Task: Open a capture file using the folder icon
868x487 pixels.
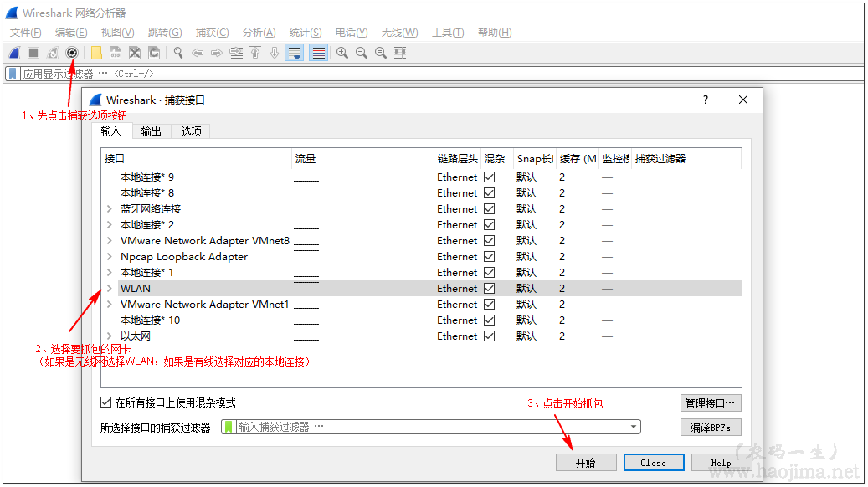Action: pyautogui.click(x=95, y=52)
